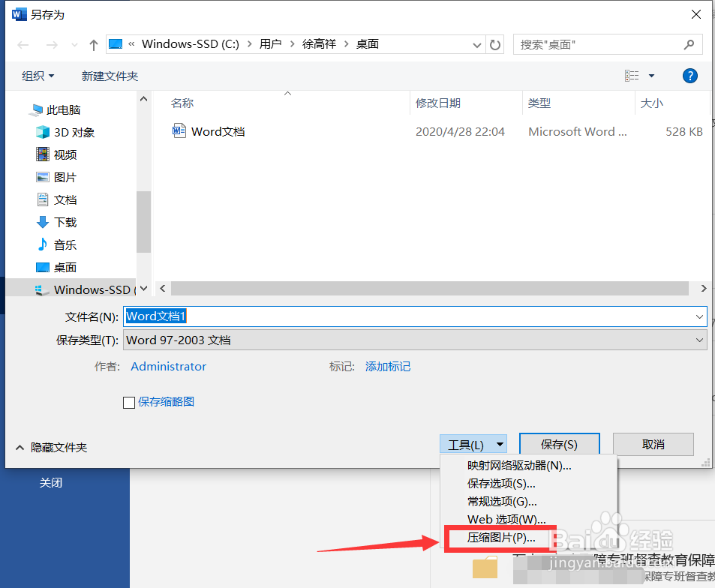Click the refresh icon in address bar
Image resolution: width=715 pixels, height=588 pixels.
point(494,45)
